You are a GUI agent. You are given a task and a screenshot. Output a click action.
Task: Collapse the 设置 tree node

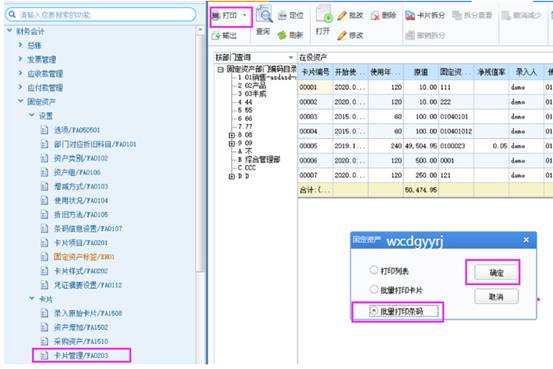click(32, 115)
